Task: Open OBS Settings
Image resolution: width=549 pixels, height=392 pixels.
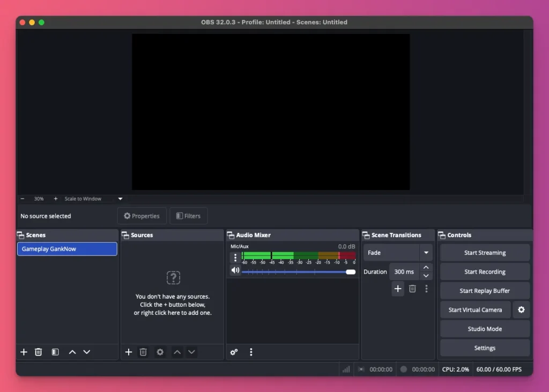Action: pos(484,348)
